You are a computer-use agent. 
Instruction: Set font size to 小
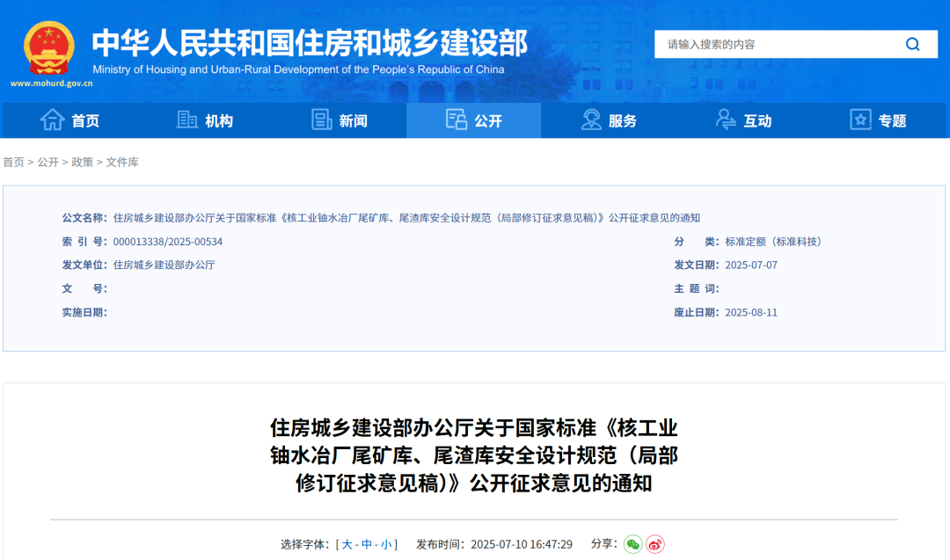click(386, 544)
